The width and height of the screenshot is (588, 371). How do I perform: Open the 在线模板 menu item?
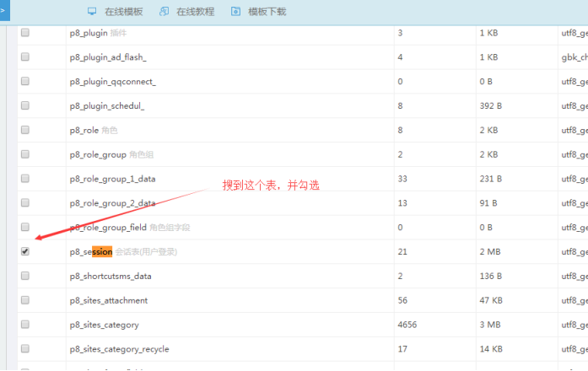[123, 12]
